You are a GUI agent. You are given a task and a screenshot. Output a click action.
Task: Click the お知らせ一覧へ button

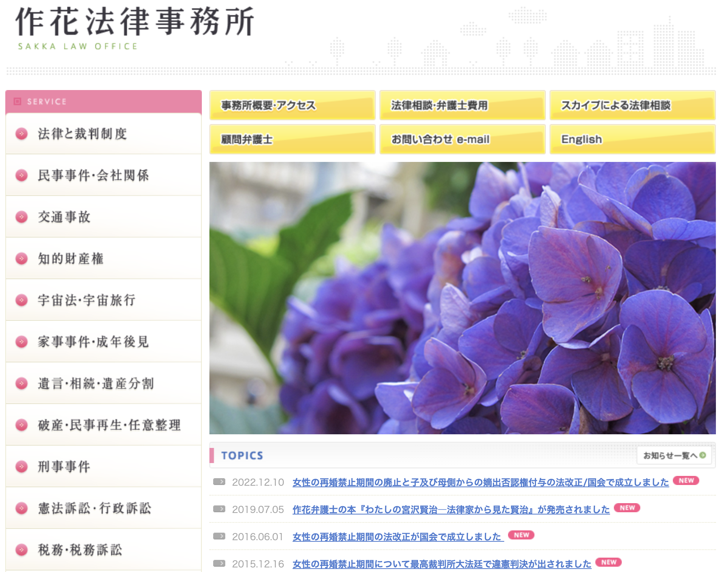coord(674,455)
